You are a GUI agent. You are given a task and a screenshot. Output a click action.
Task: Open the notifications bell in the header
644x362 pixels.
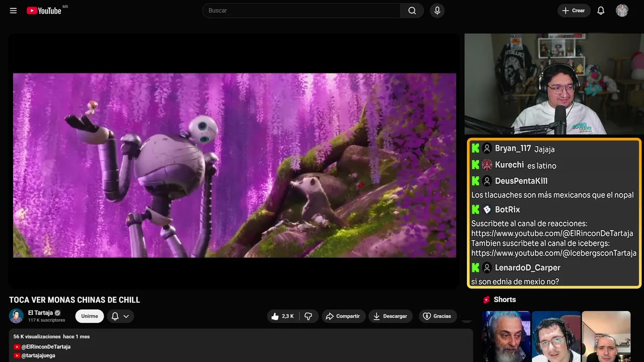(601, 11)
